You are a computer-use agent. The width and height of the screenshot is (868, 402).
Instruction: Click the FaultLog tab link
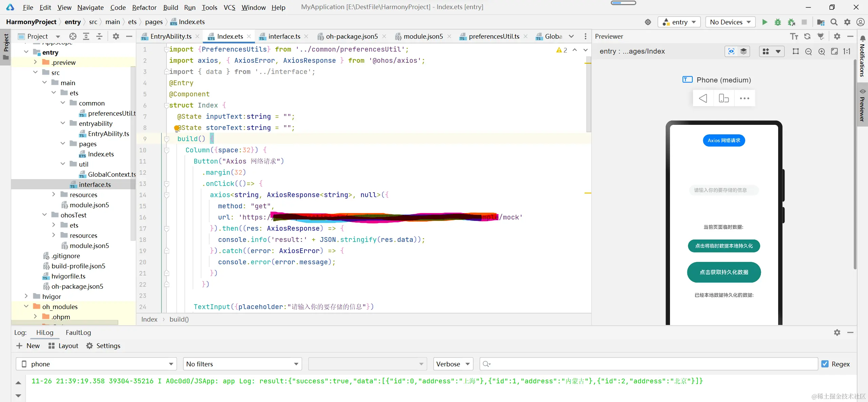[x=78, y=332]
